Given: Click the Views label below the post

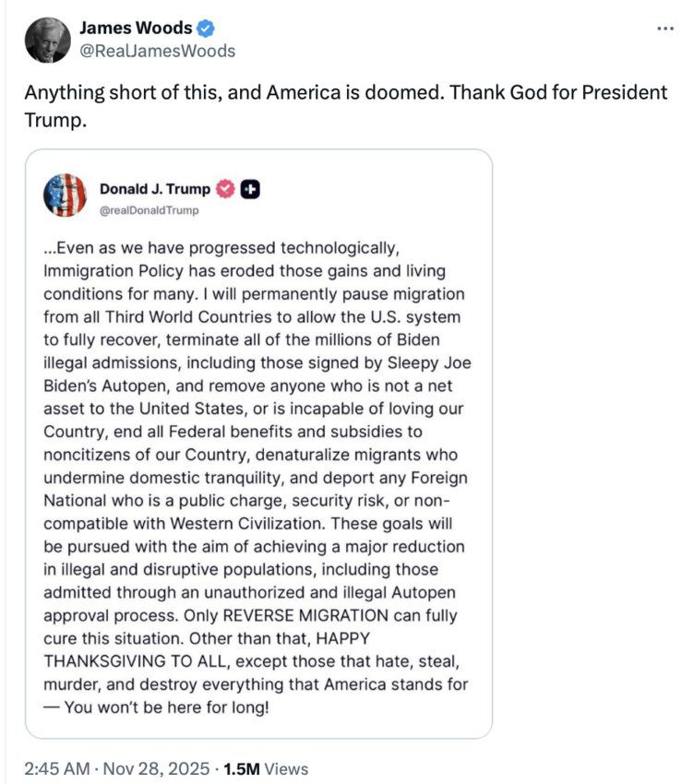Looking at the screenshot, I should point(289,766).
